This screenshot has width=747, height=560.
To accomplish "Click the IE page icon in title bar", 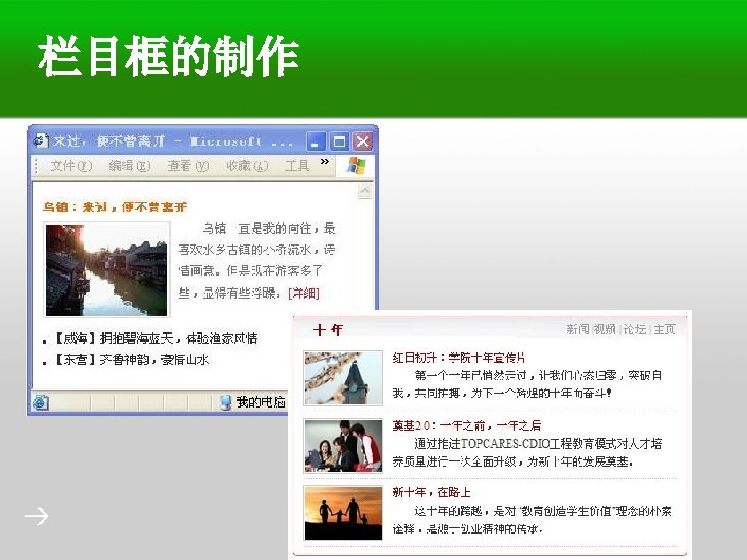I will 41,141.
